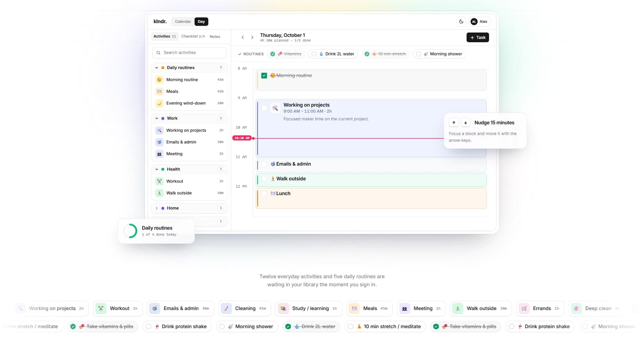Viewport: 644px width, 362px height.
Task: Click the Emails & admin mailbox icon in sidebar
Action: click(159, 142)
